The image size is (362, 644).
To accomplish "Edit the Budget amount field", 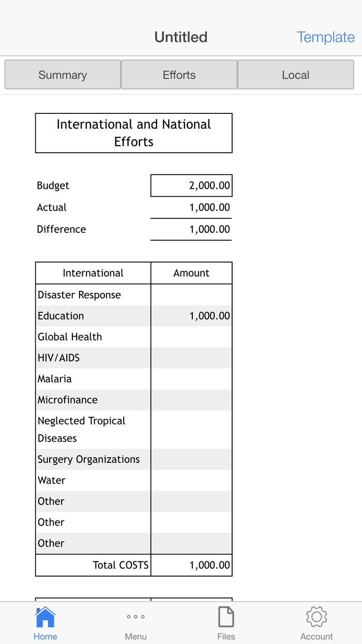I will (x=191, y=185).
